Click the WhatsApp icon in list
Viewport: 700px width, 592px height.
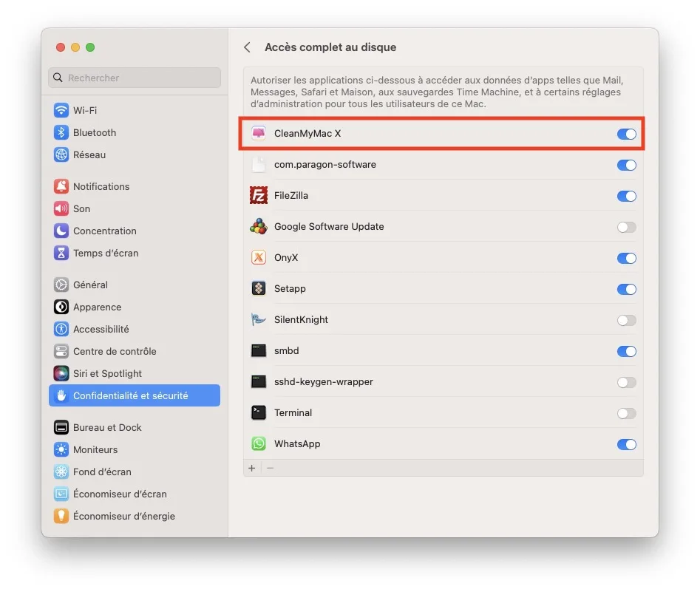click(258, 444)
